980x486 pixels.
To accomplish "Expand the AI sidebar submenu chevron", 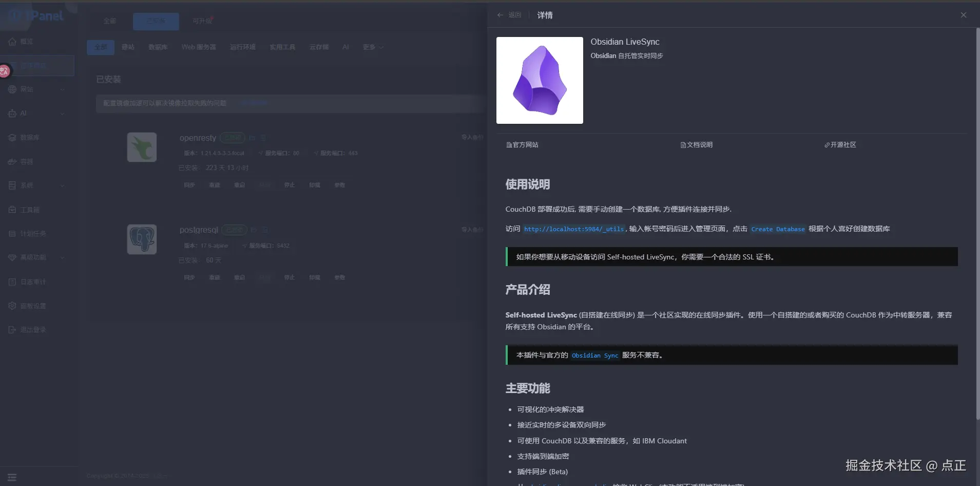I will coord(63,114).
